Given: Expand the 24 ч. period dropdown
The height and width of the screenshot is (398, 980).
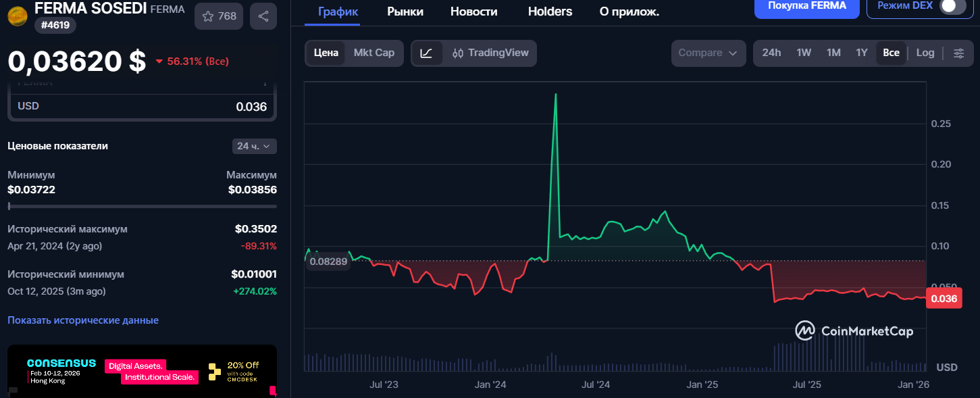Looking at the screenshot, I should point(253,146).
